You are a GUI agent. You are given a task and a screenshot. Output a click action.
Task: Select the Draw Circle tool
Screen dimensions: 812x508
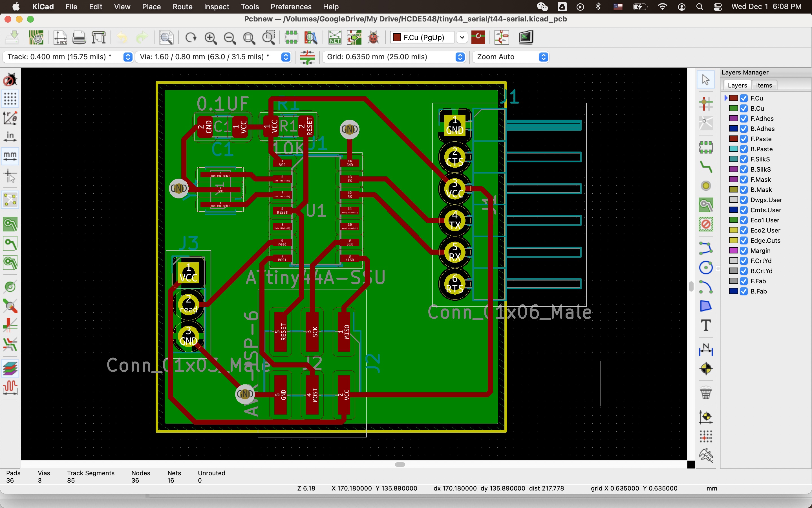click(x=706, y=268)
